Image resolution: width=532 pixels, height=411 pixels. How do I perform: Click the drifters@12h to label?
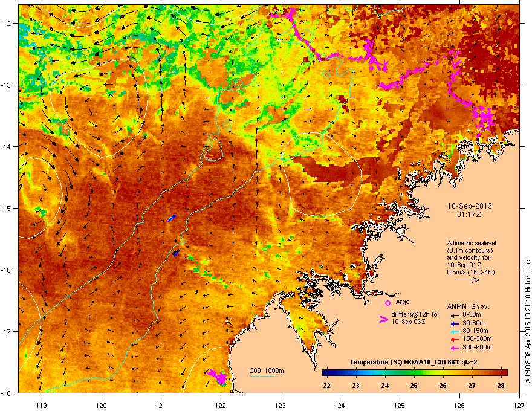point(414,315)
